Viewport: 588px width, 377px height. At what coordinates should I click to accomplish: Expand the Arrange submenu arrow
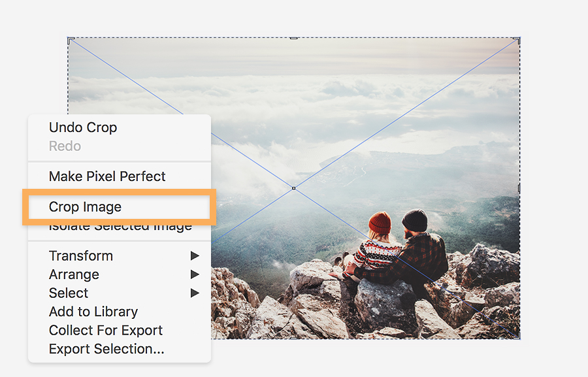click(195, 274)
